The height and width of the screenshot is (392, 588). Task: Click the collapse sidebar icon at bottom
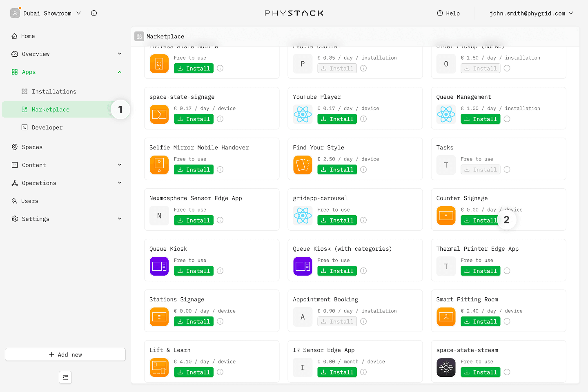65,377
